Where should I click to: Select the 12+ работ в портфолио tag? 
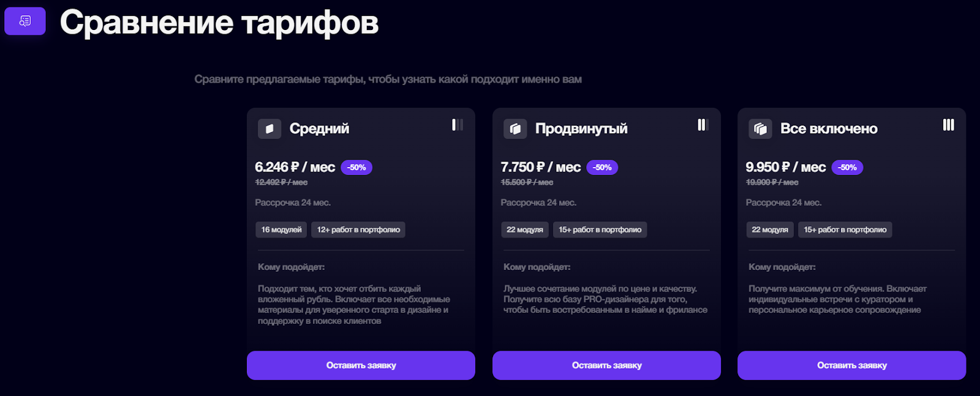click(x=358, y=230)
